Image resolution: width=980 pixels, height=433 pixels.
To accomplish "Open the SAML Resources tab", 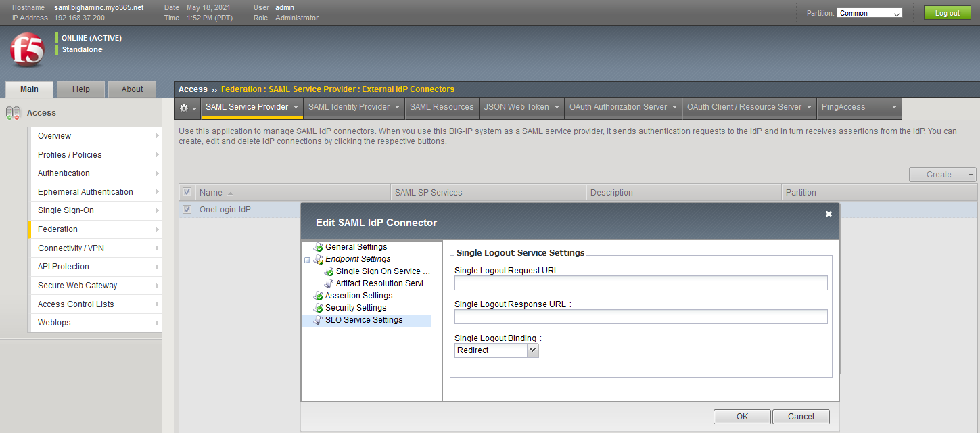I will point(442,107).
